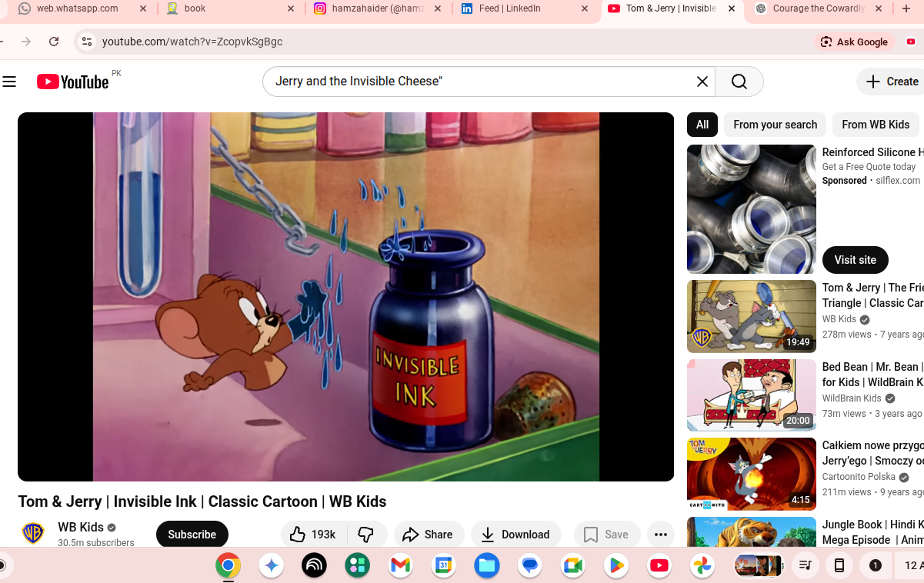View site information icon in address bar
This screenshot has height=583, width=924.
87,42
